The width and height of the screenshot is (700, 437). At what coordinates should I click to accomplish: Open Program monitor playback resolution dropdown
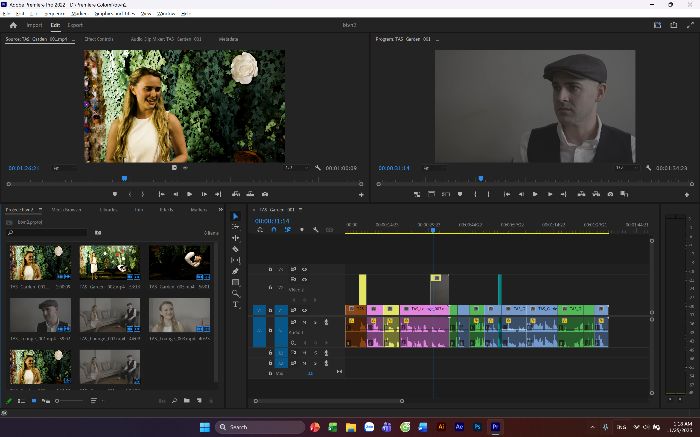tap(627, 168)
